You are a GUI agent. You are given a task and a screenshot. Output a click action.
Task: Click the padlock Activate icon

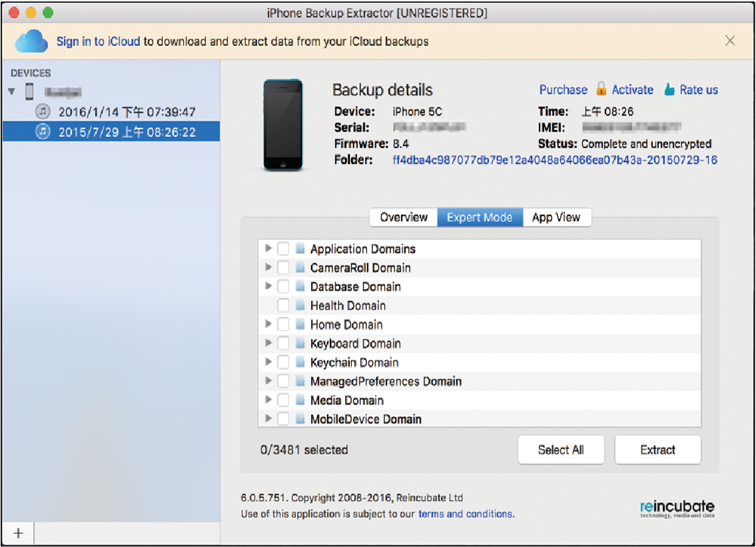click(601, 89)
